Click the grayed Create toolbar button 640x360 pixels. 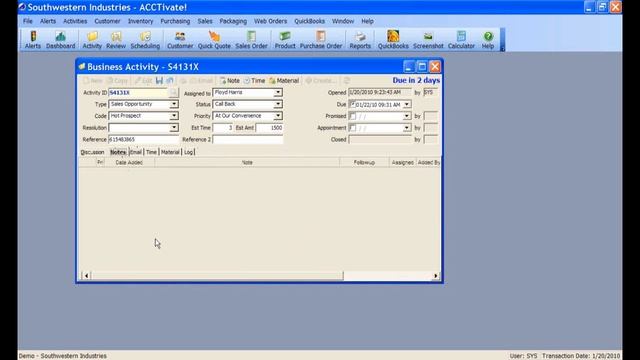click(x=321, y=81)
